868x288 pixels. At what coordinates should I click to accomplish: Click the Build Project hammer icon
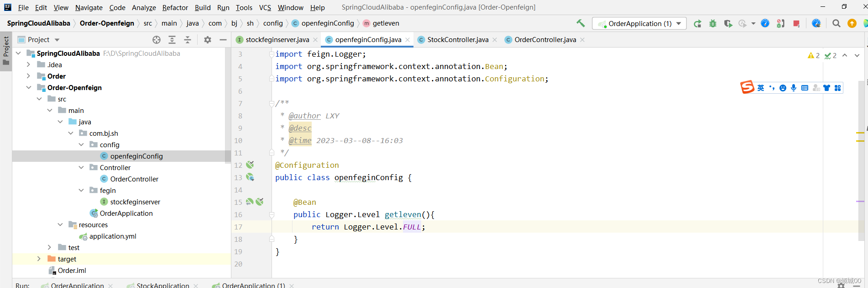(580, 23)
